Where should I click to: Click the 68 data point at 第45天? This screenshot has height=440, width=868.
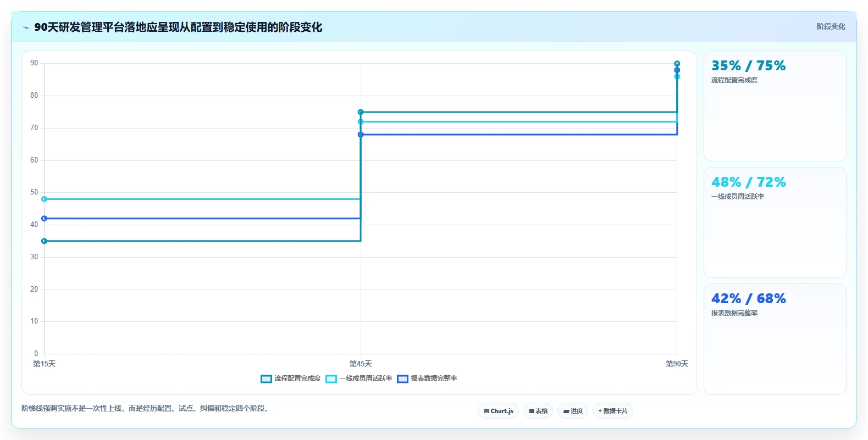click(361, 135)
